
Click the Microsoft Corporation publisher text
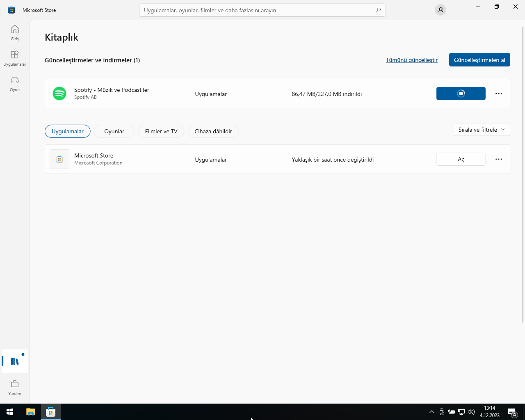pyautogui.click(x=98, y=163)
